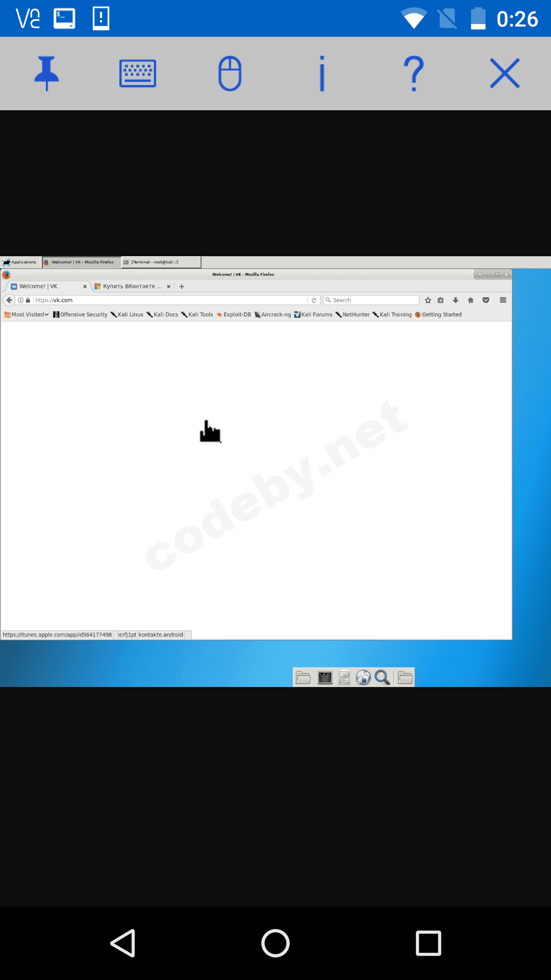Open a new Firefox tab with plus
This screenshot has height=980, width=551.
point(182,286)
